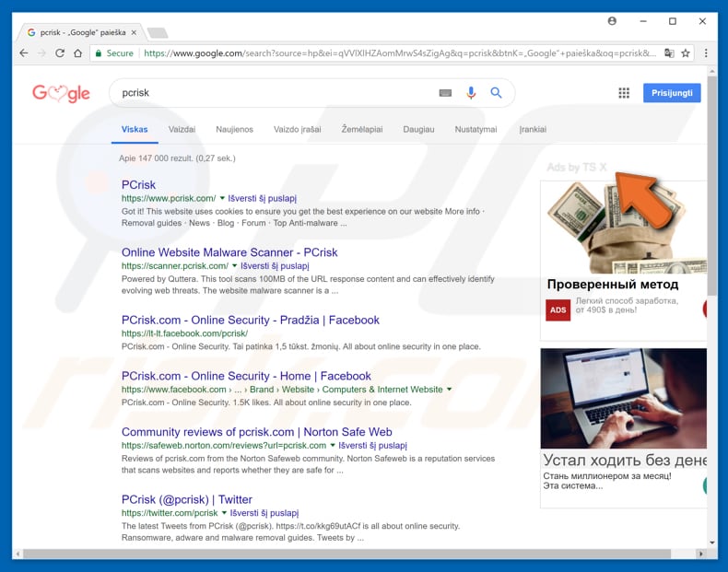The height and width of the screenshot is (572, 728).
Task: Switch to the Žemėlapiai tab
Action: click(x=362, y=130)
